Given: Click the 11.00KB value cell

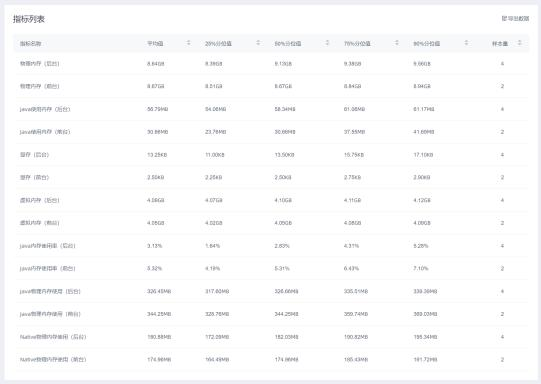Looking at the screenshot, I should [215, 155].
